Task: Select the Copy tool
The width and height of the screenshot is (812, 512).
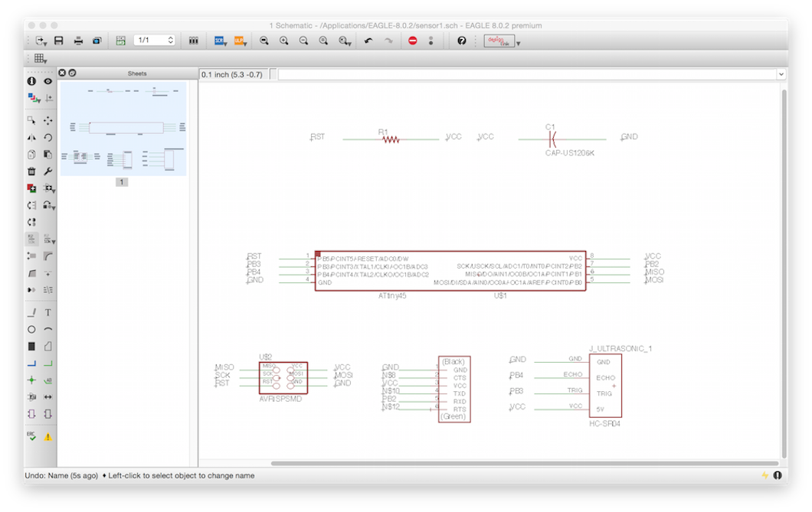Action: click(x=31, y=155)
